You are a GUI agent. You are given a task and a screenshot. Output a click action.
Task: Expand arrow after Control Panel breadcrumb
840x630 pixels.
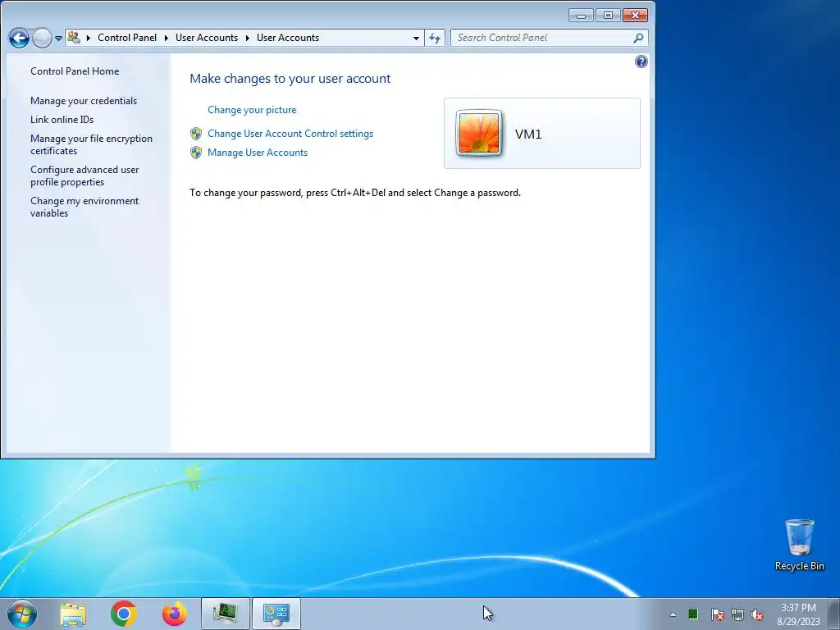point(166,38)
